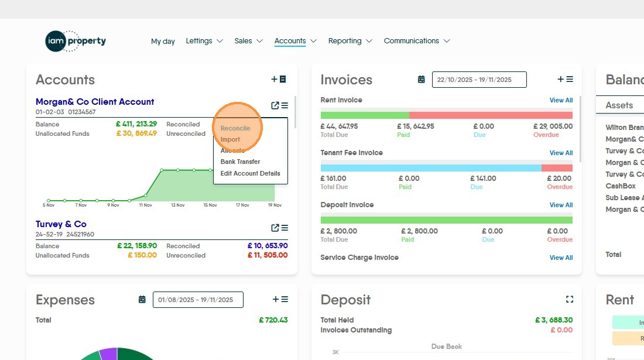Click the purple slice of Expenses pie chart

(109, 354)
